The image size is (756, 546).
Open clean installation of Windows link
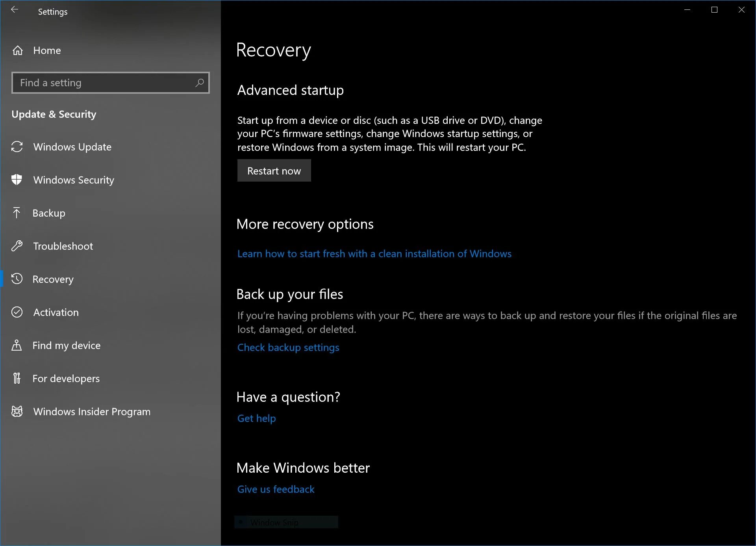(x=374, y=254)
